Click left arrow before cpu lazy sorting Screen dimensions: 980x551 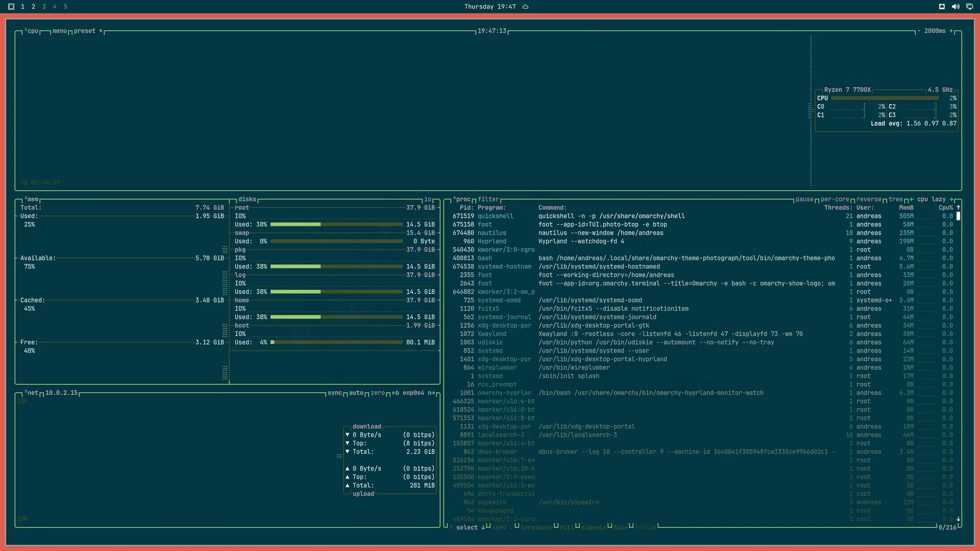[x=912, y=199]
